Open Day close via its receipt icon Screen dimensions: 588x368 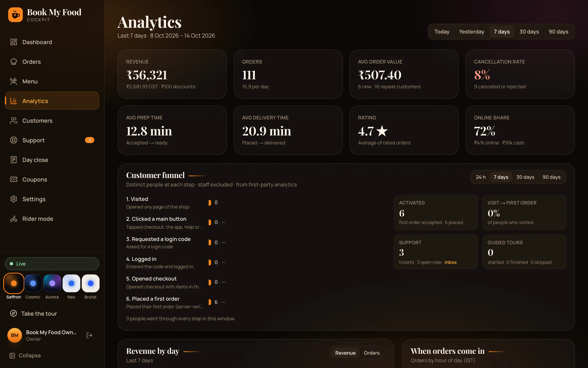[x=14, y=160]
